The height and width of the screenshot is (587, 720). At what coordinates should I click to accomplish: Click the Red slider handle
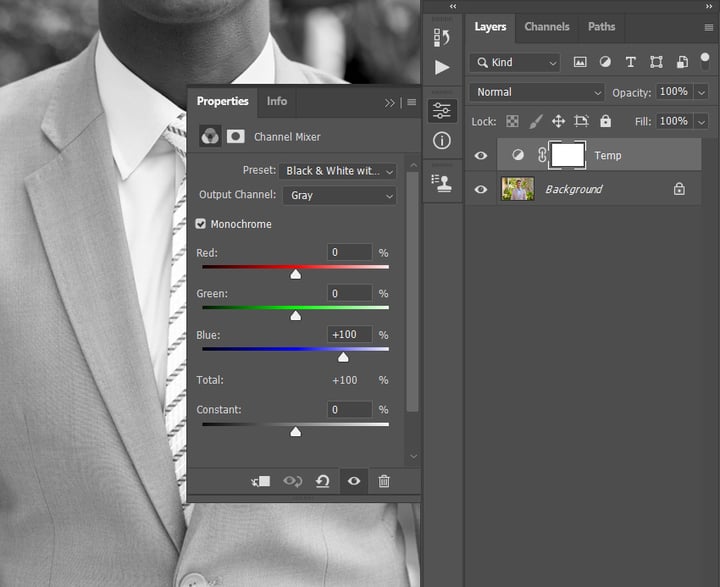(296, 274)
